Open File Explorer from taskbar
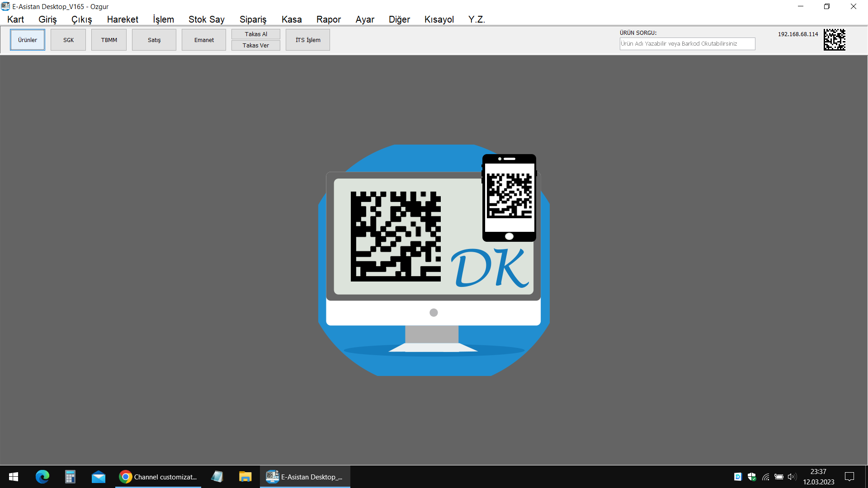The height and width of the screenshot is (488, 868). (245, 477)
